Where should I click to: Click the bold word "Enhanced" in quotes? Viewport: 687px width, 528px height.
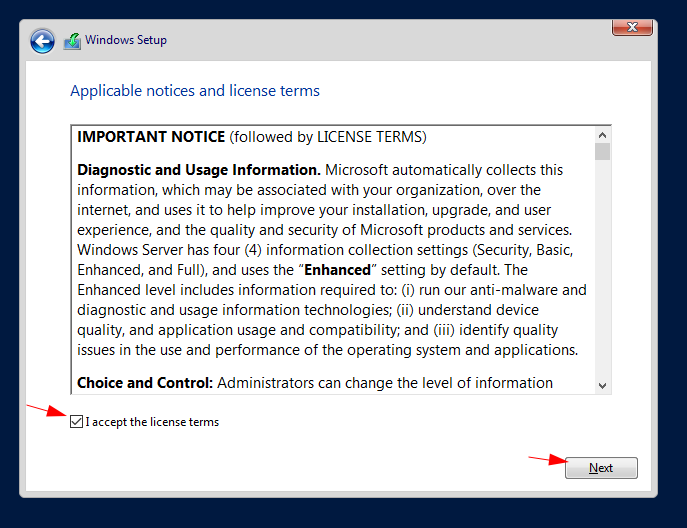(x=337, y=270)
